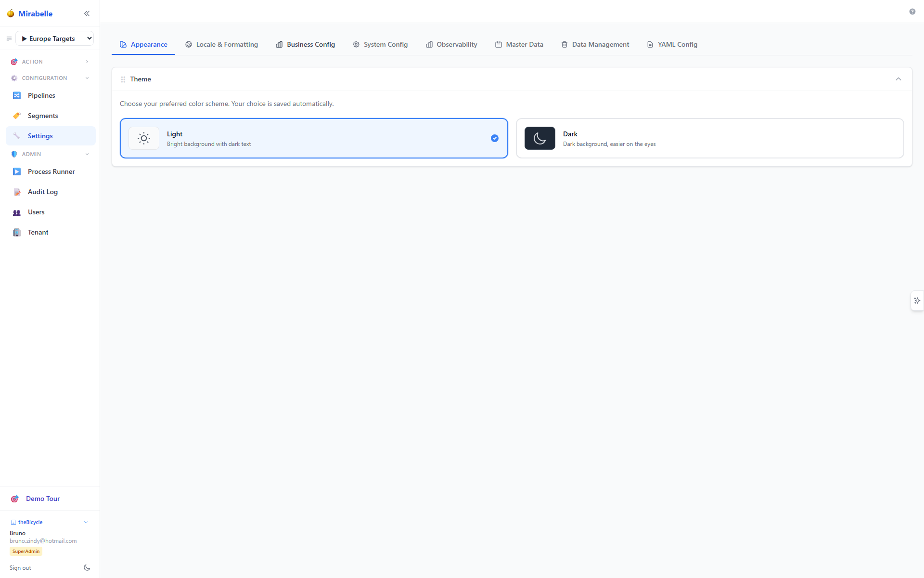
Task: Select the Dark theme option
Action: tap(710, 138)
